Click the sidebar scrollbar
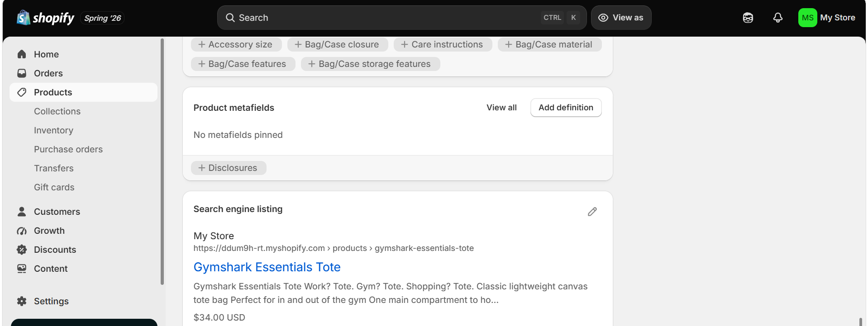 click(162, 162)
